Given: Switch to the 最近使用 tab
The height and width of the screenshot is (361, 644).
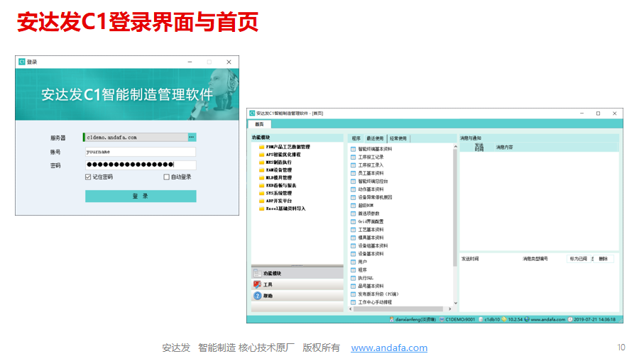Looking at the screenshot, I should [375, 139].
